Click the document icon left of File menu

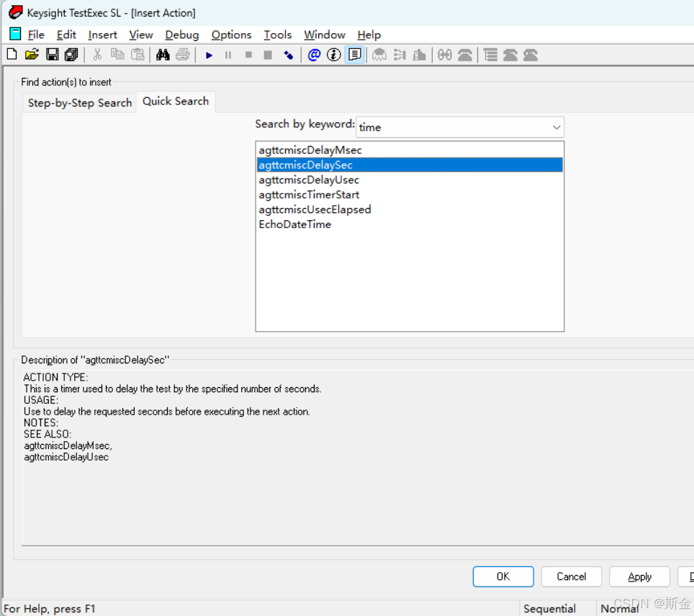point(16,34)
